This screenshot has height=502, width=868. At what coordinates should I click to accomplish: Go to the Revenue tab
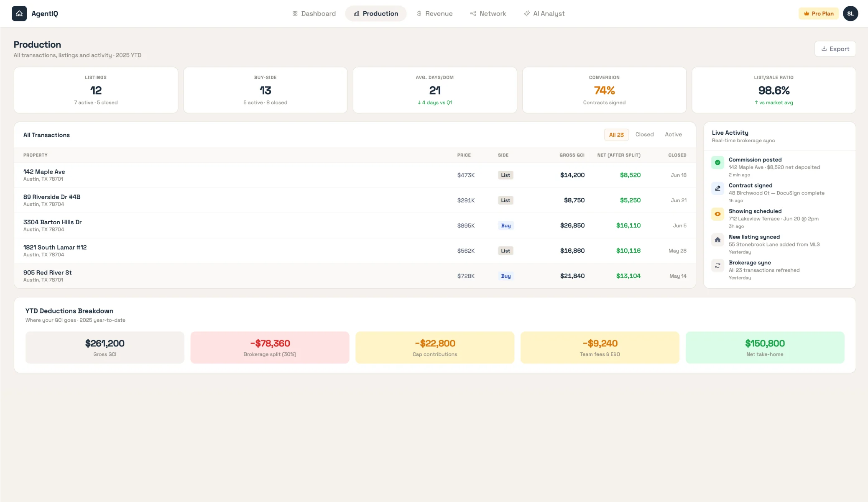(435, 13)
